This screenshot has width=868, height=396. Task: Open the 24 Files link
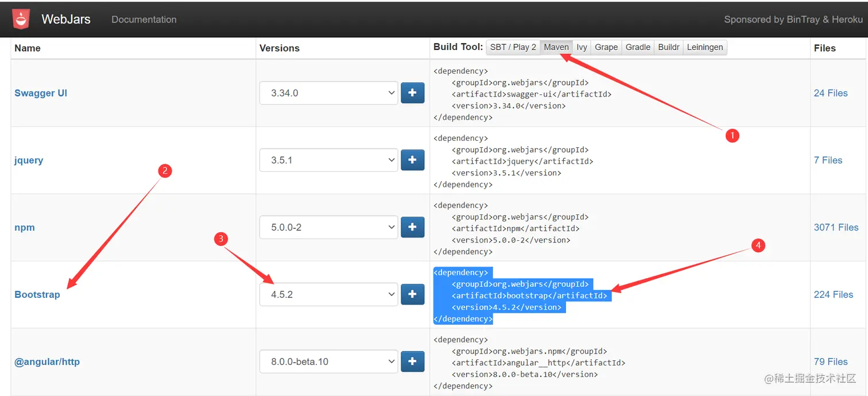[x=831, y=93]
